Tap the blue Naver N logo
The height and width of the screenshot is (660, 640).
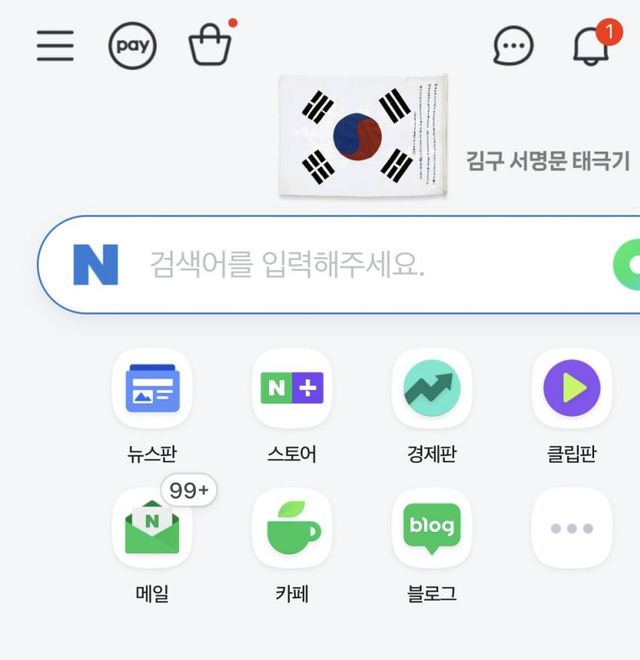[x=96, y=265]
